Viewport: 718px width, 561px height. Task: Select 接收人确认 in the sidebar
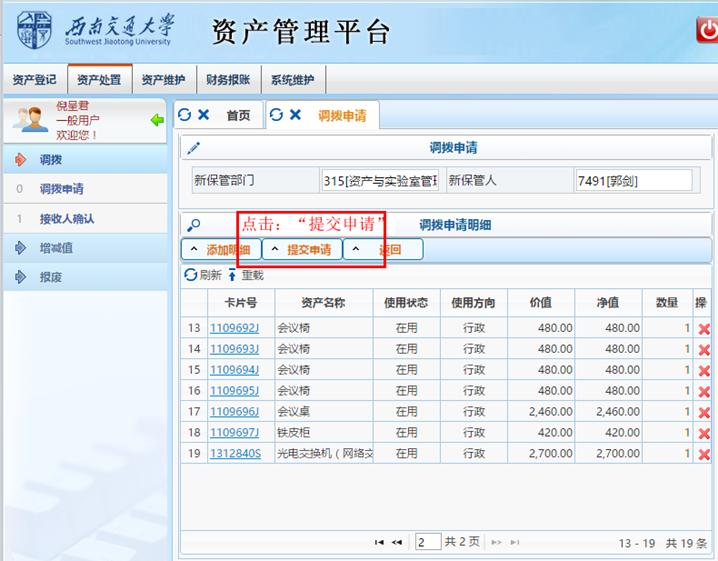click(x=67, y=218)
